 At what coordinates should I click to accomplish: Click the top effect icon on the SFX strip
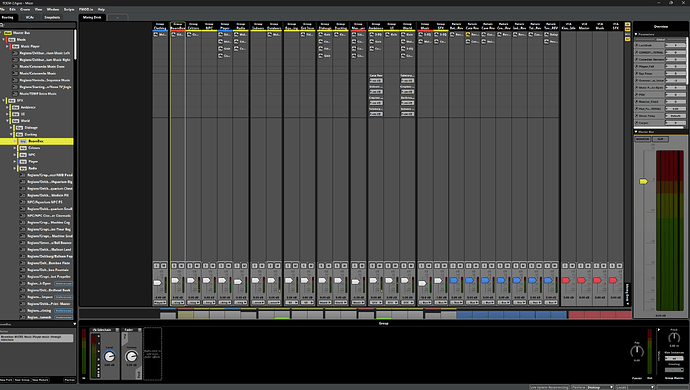437,34
